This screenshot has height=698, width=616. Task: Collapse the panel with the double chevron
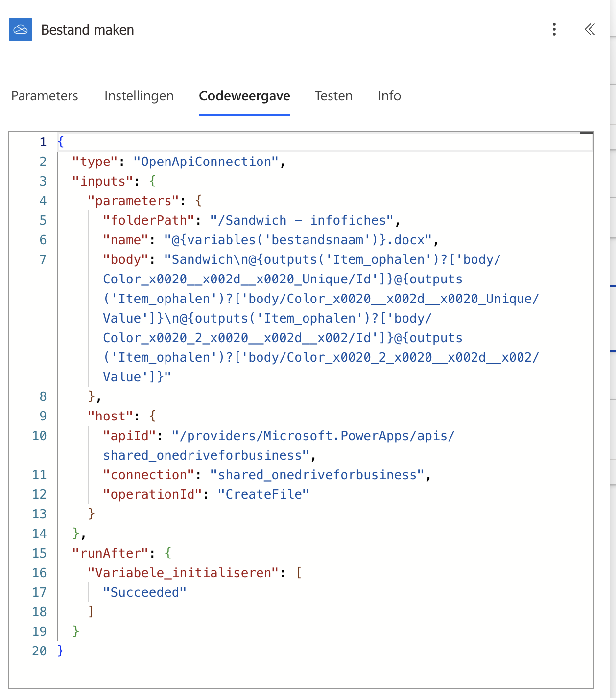pos(590,29)
